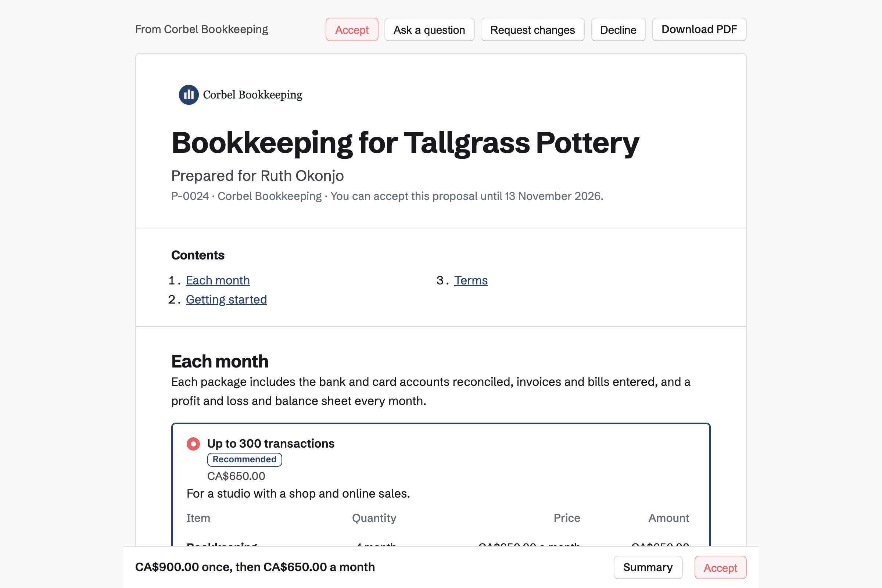The image size is (882, 588).
Task: Decline the proposal
Action: tap(618, 30)
